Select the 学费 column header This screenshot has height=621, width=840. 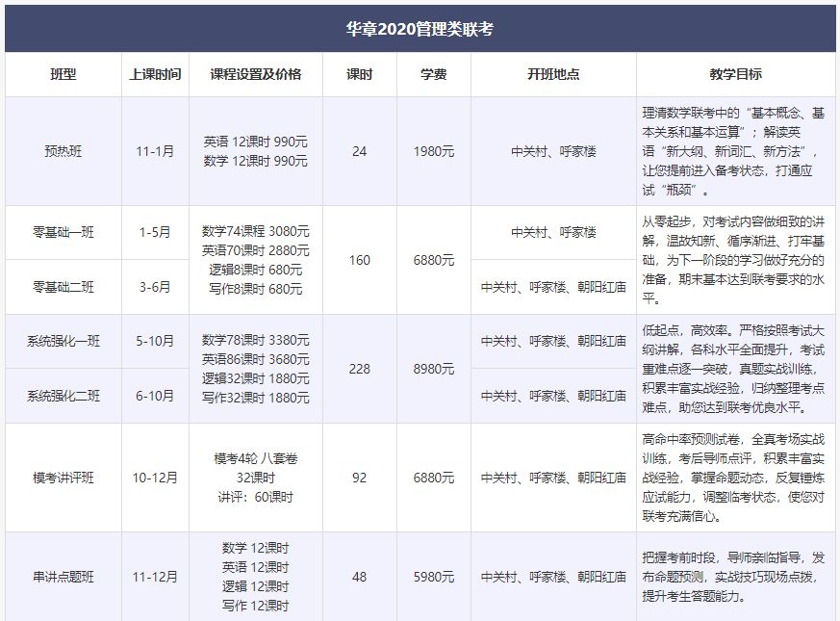click(x=433, y=74)
